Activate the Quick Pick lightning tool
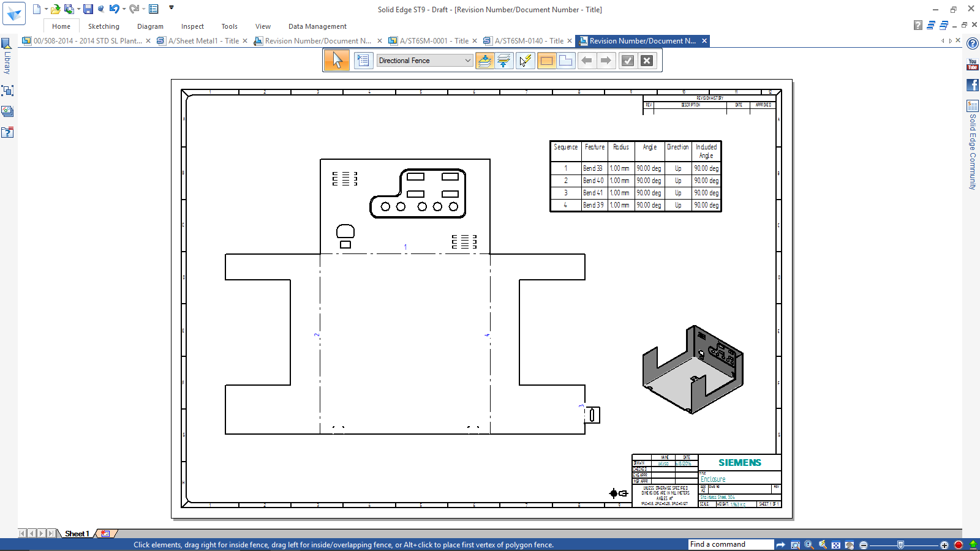The image size is (980, 551). tap(525, 60)
